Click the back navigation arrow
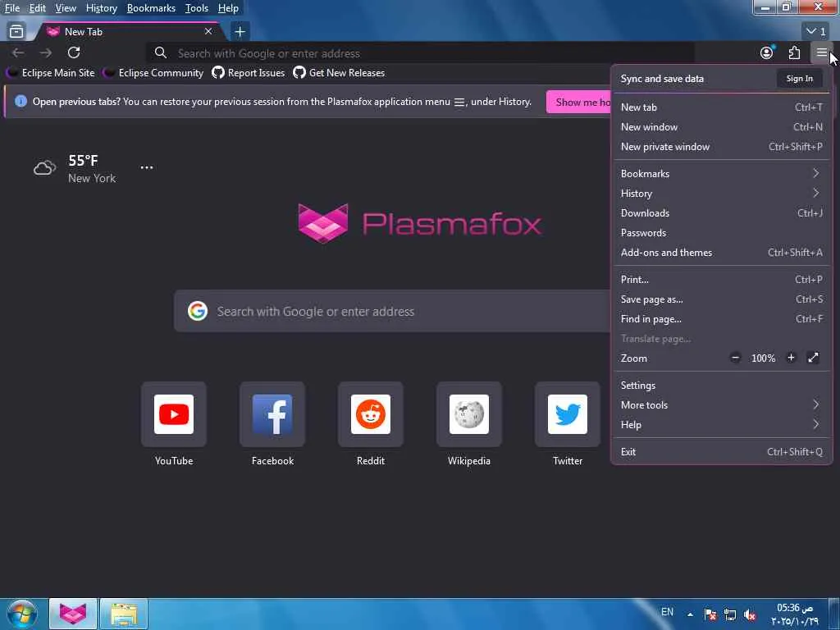This screenshot has height=630, width=840. (18, 52)
